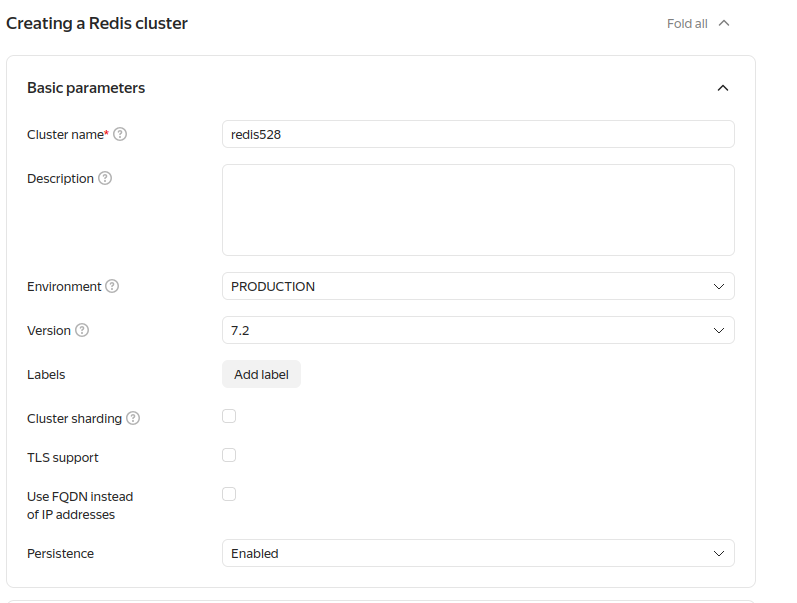Click help icon beside Description label
Viewport: 797px width, 603px height.
[105, 178]
